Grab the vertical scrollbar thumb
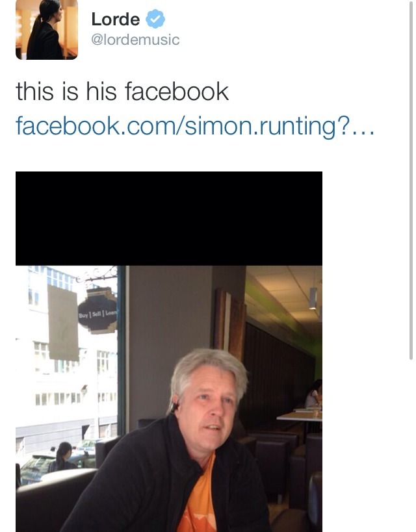The height and width of the screenshot is (532, 416). click(411, 180)
